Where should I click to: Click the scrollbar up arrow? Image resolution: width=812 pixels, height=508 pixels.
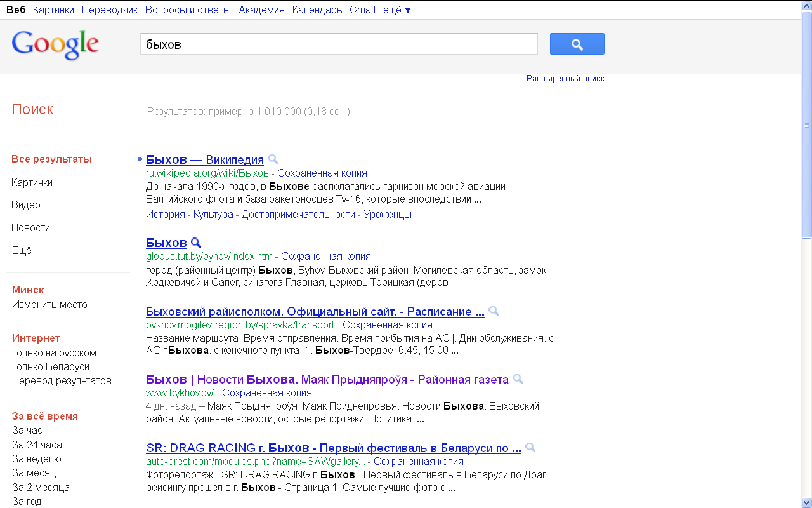806,6
